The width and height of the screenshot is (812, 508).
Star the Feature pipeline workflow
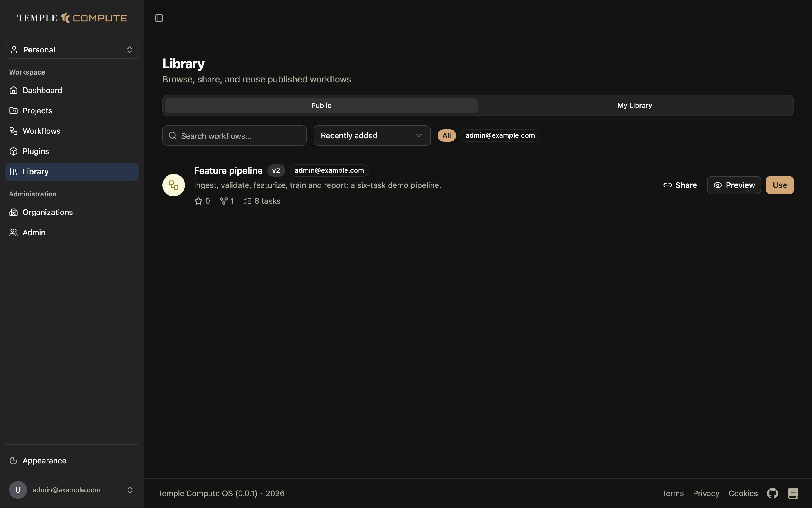tap(198, 201)
